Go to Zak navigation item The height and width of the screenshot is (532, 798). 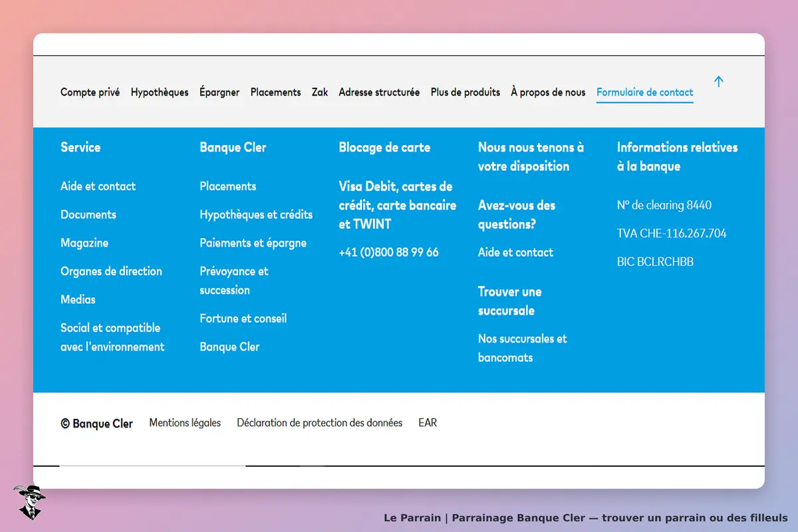click(x=320, y=92)
